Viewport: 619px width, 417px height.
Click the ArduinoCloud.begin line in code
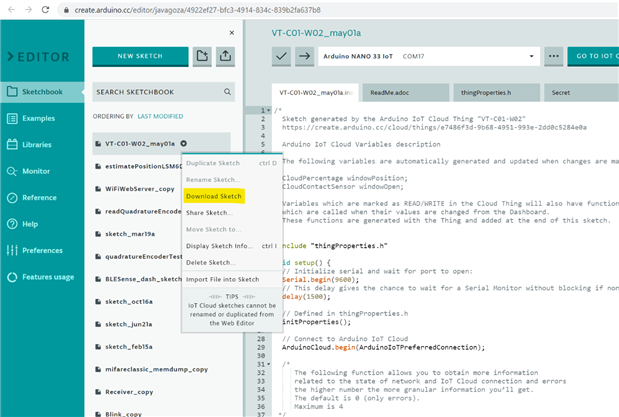383,347
